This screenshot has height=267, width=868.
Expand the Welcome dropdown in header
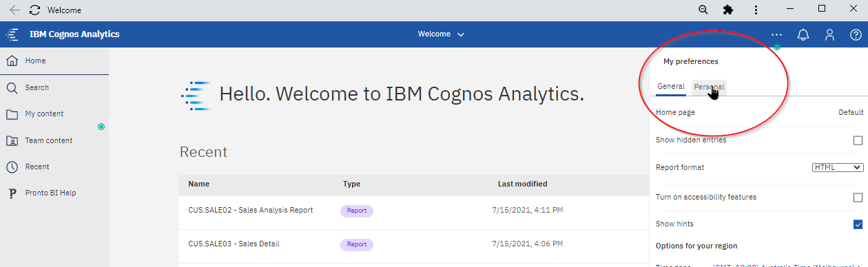(x=441, y=34)
